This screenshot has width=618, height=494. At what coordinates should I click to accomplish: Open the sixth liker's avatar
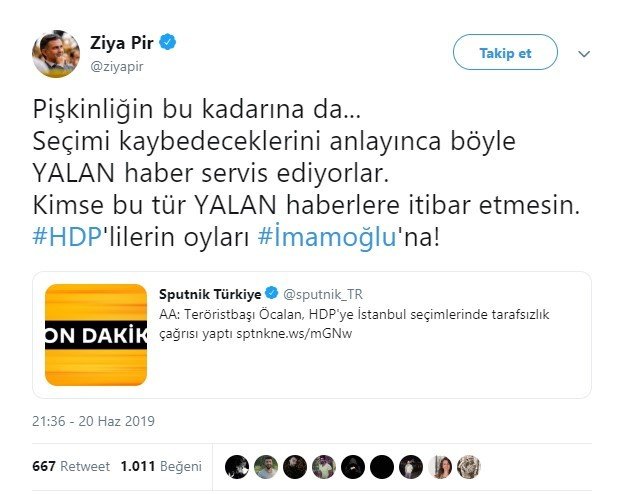[382, 467]
